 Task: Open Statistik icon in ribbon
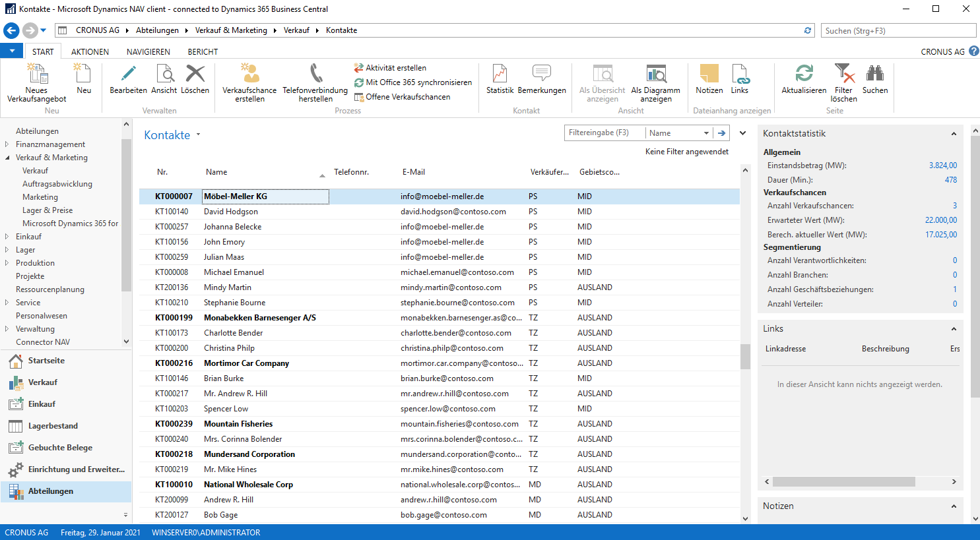(x=500, y=73)
